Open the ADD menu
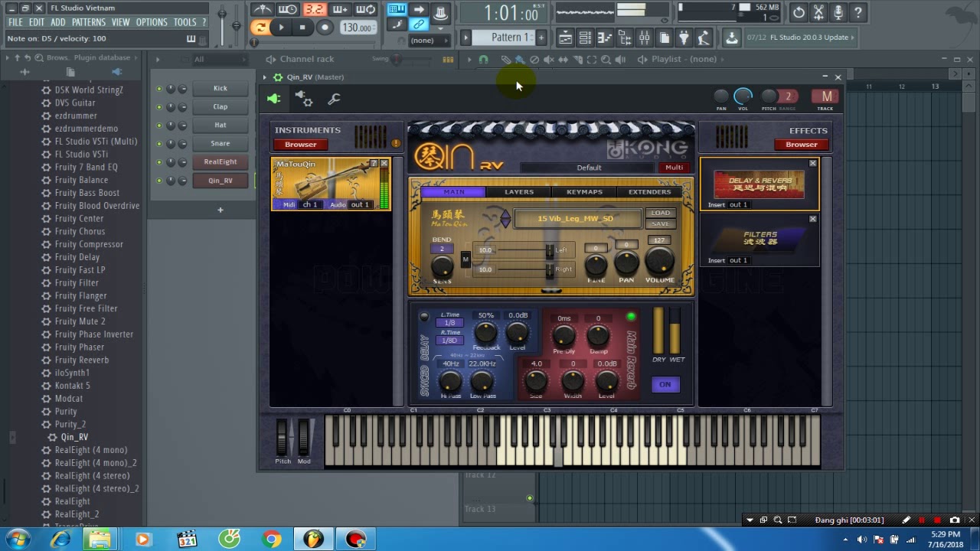The image size is (980, 551). click(x=58, y=22)
